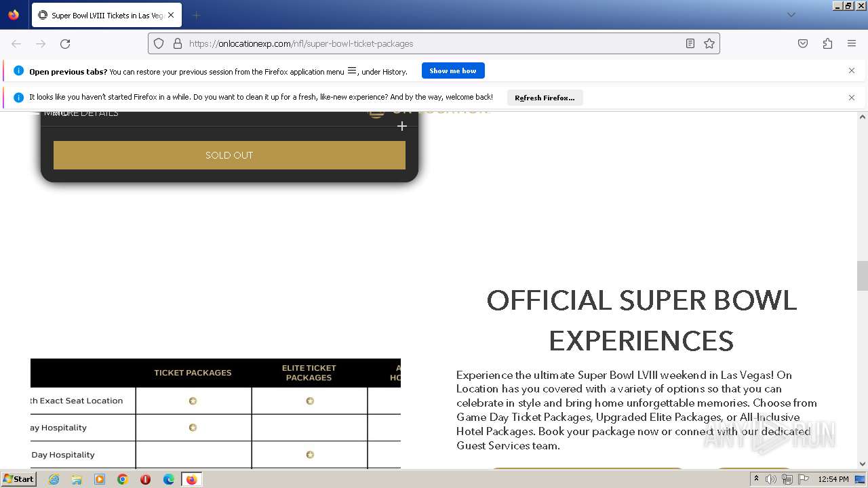Click the scrollbar up arrow
868x488 pixels.
pyautogui.click(x=862, y=117)
